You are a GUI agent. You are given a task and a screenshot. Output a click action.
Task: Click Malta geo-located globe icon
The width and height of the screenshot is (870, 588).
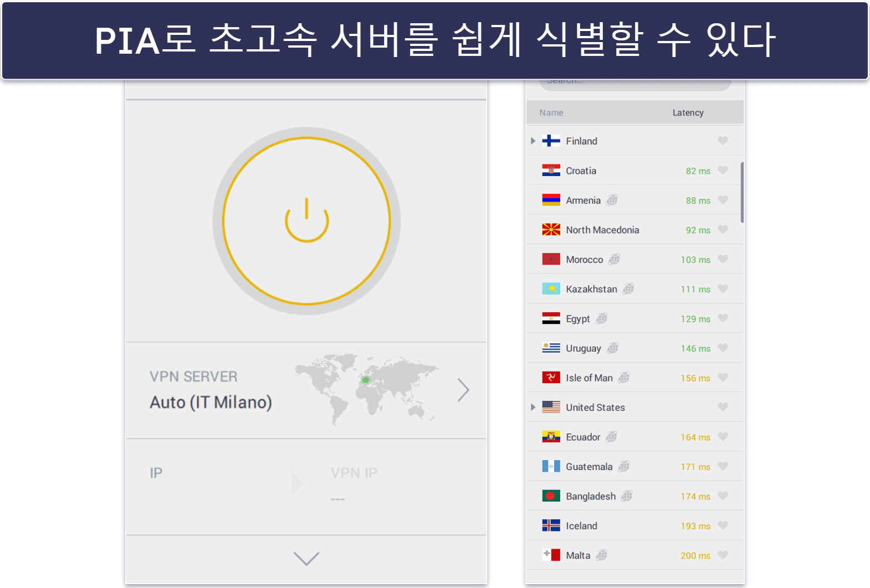602,555
